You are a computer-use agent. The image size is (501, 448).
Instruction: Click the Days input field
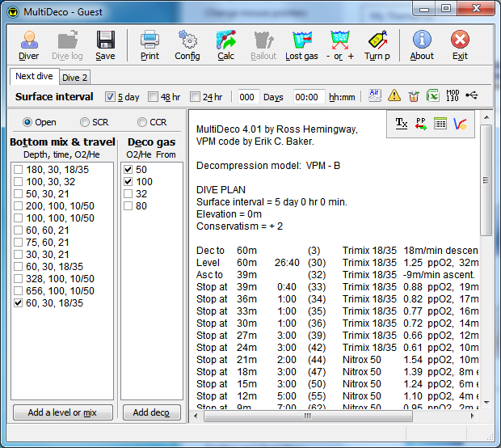coord(248,97)
